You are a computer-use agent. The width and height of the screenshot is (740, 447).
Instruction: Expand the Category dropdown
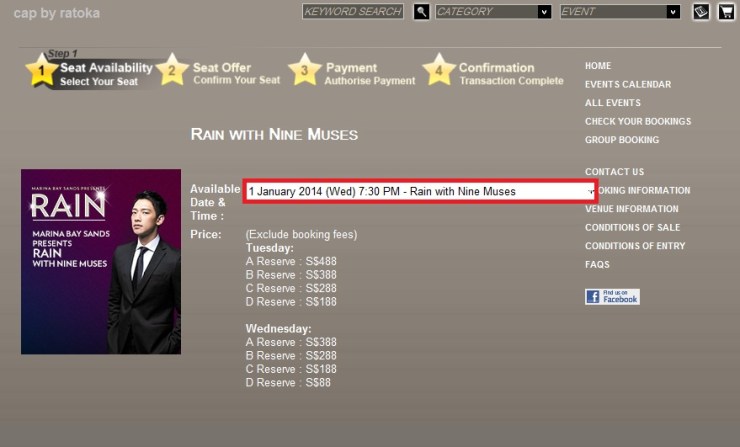pos(493,12)
